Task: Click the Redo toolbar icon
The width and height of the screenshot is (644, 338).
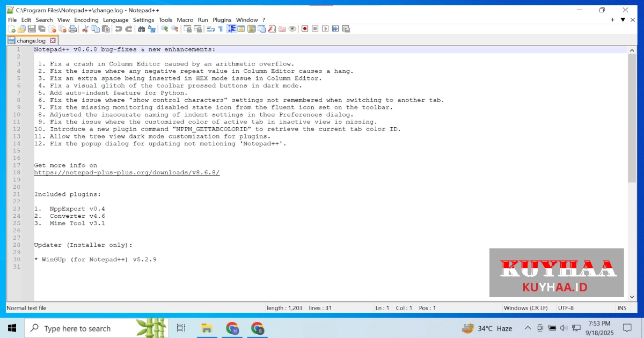Action: click(x=129, y=29)
